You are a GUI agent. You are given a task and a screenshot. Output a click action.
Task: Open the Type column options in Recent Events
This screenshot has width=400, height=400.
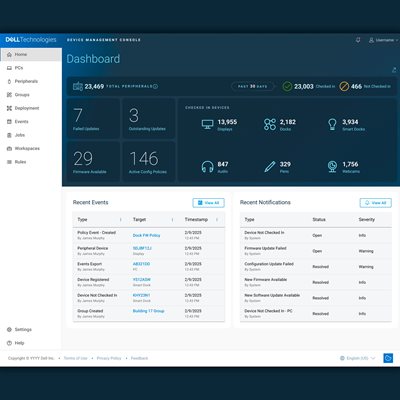click(121, 219)
